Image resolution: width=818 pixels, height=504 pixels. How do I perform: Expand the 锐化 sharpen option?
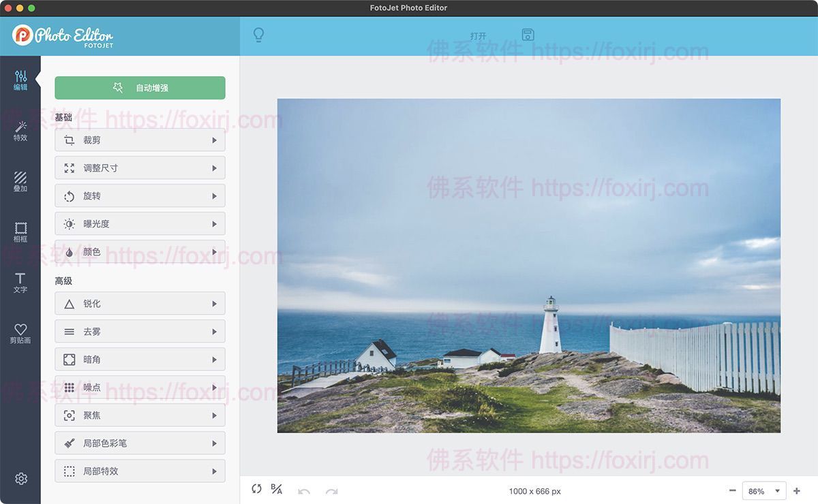tap(140, 303)
